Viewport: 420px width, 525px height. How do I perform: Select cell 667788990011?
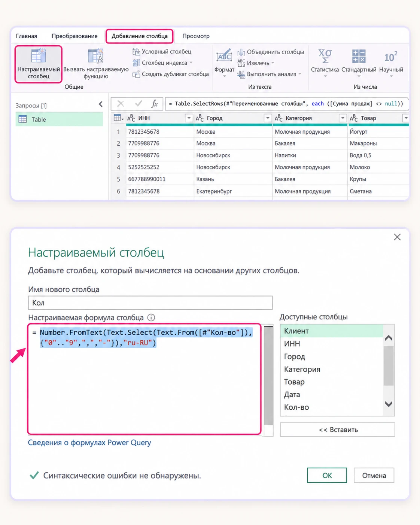coord(160,179)
